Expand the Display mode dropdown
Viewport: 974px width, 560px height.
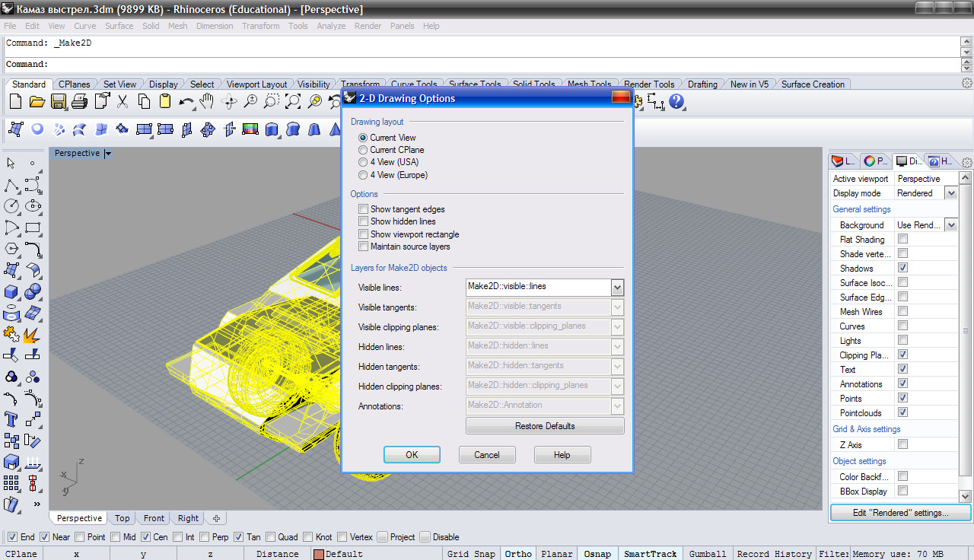click(950, 193)
